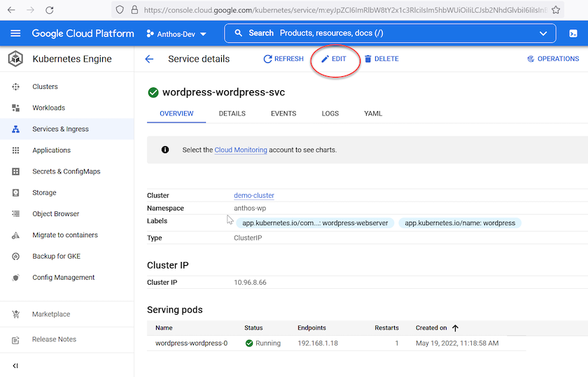Bookmark this page with the star icon
This screenshot has width=588, height=377.
556,10
